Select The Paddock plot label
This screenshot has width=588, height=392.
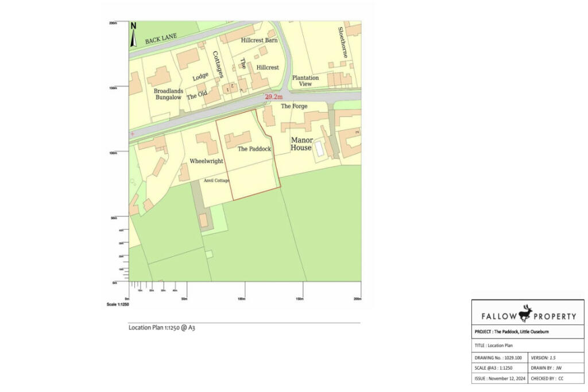(x=254, y=149)
